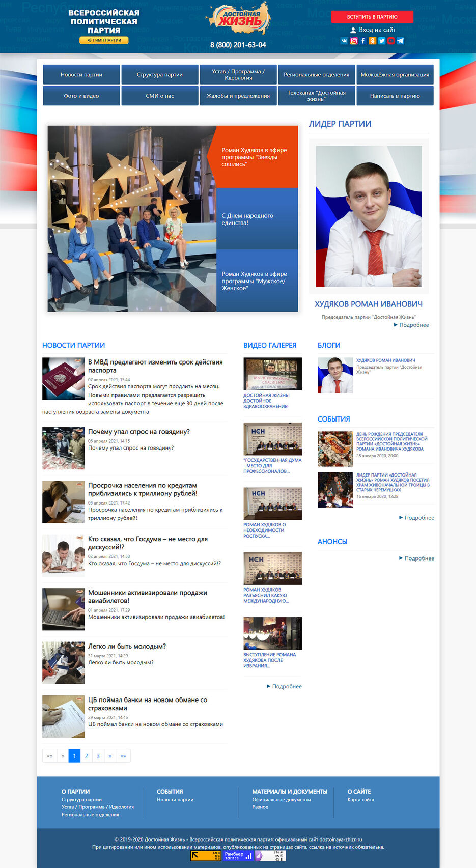
Task: Open Новости партии menu item
Action: pyautogui.click(x=81, y=74)
